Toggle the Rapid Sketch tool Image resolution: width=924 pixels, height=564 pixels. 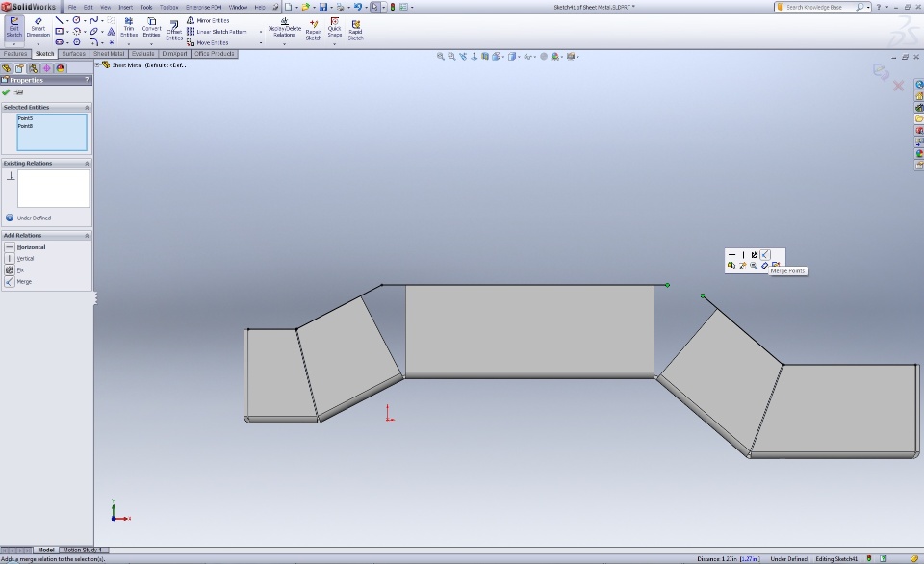[355, 30]
